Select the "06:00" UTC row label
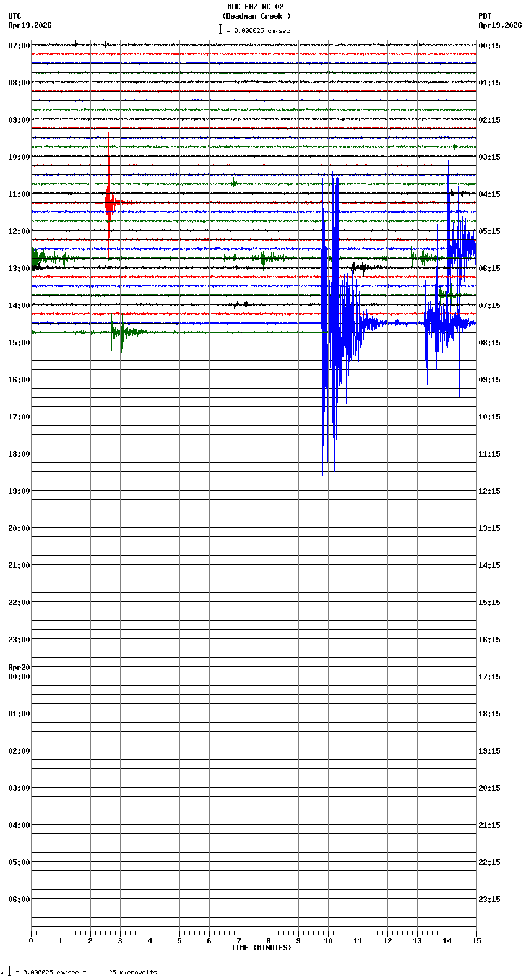The height and width of the screenshot is (980, 526). [x=19, y=900]
